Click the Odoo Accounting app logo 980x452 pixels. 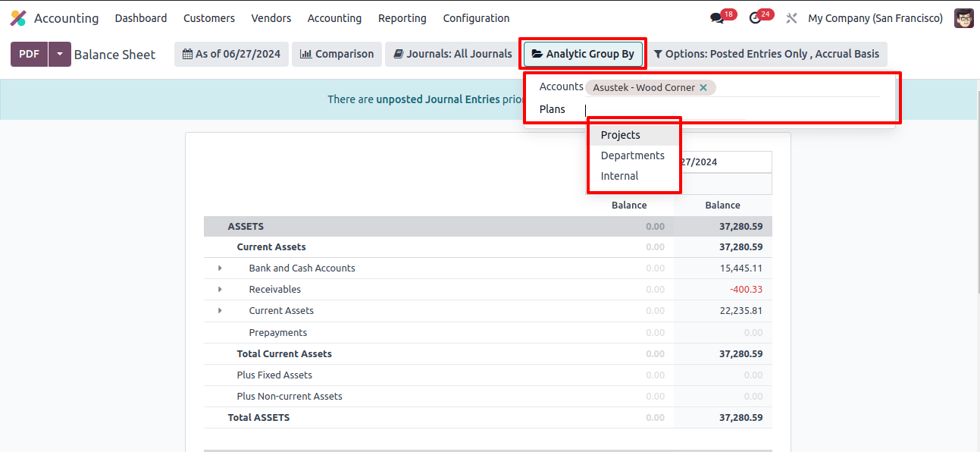pos(18,18)
